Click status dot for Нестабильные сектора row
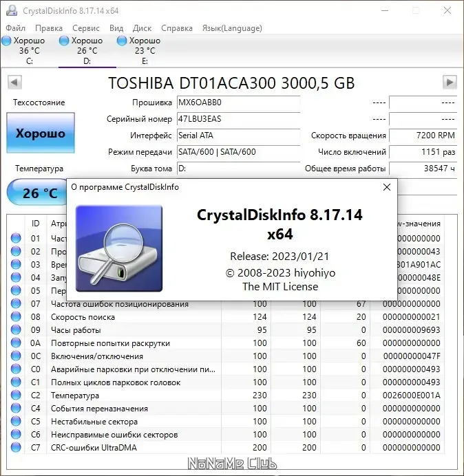 (16, 422)
